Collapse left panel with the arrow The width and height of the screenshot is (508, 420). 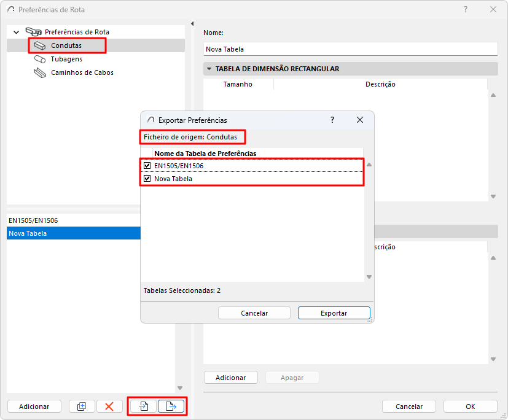(x=192, y=23)
